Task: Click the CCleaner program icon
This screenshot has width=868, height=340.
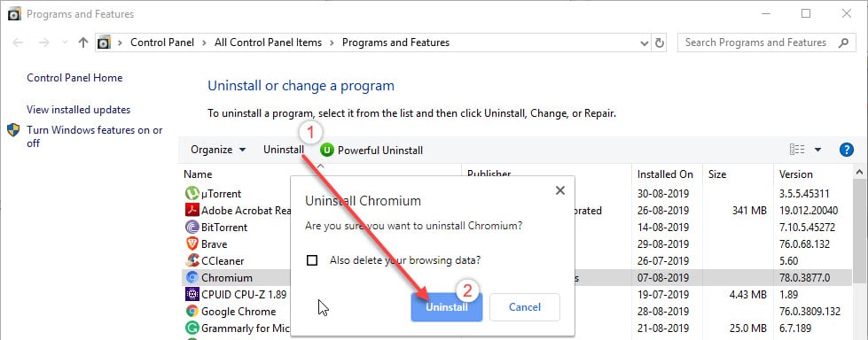Action: pos(192,260)
